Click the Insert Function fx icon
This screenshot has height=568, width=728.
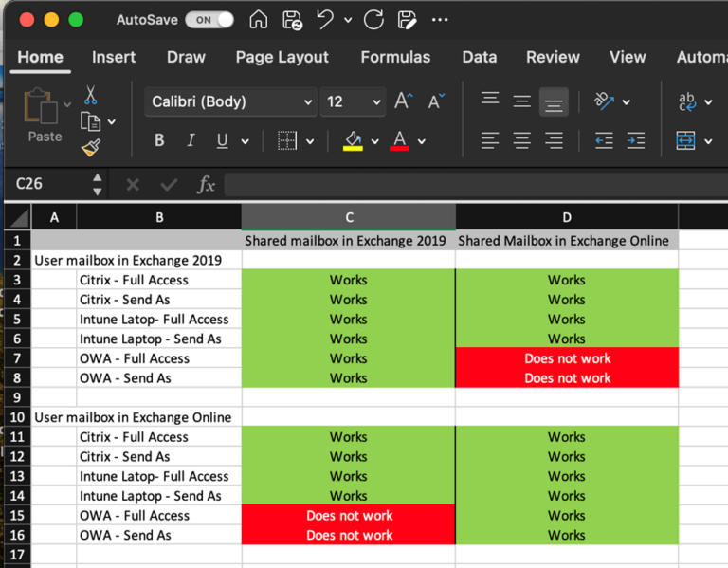pos(206,184)
